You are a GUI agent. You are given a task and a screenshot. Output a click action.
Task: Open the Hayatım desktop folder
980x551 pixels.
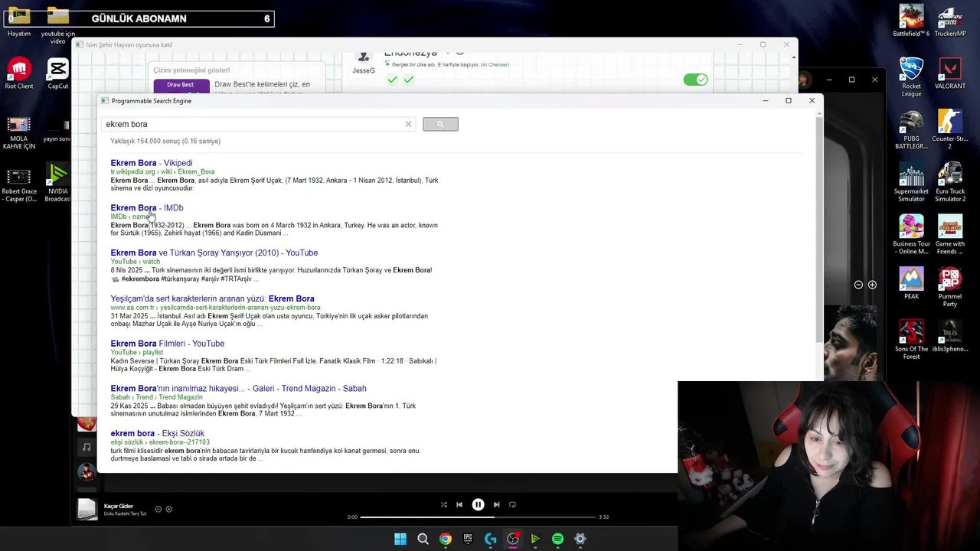pos(18,21)
